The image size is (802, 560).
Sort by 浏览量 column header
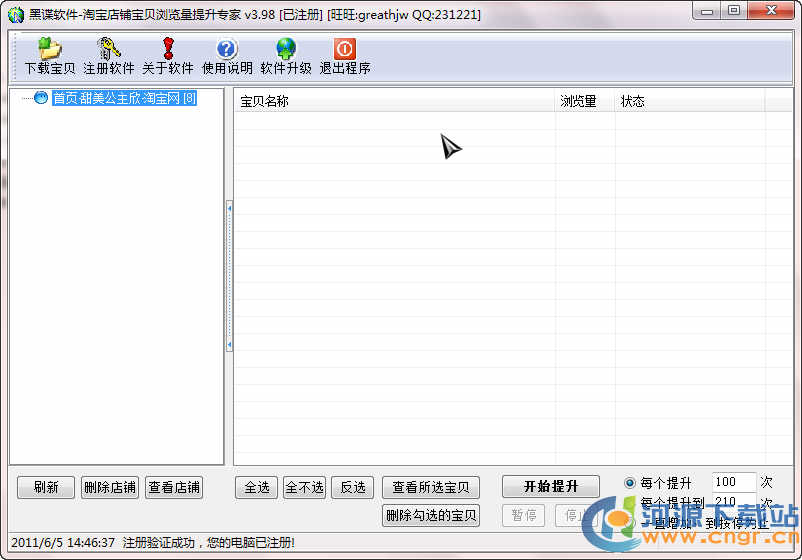tap(585, 101)
